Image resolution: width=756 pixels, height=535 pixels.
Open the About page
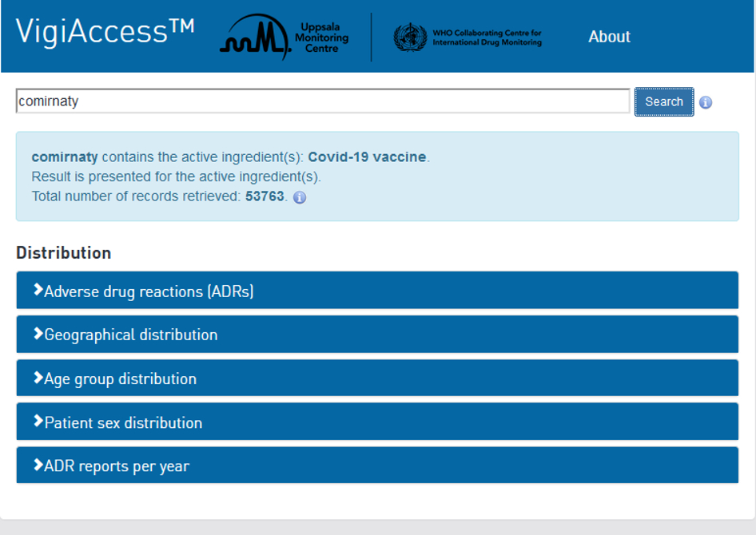(x=609, y=37)
